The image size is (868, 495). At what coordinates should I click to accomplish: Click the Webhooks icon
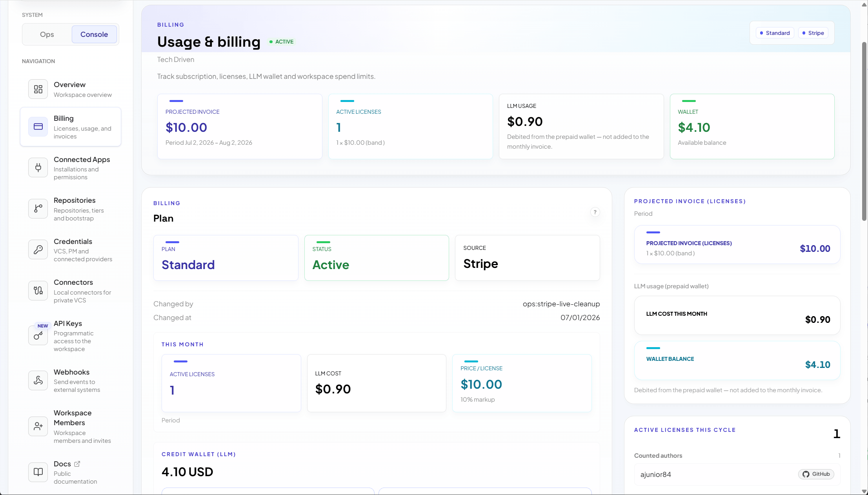(38, 380)
